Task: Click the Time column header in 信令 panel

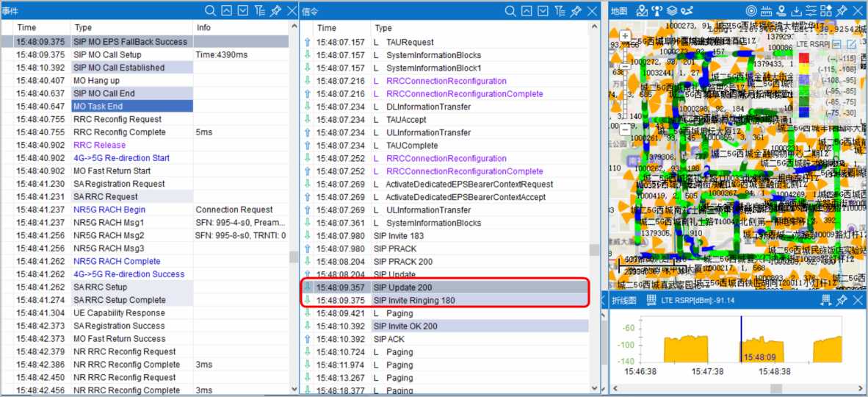Action: tap(327, 28)
